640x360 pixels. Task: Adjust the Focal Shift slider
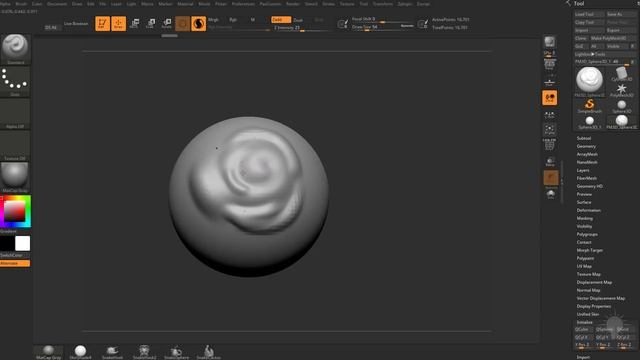[382, 20]
